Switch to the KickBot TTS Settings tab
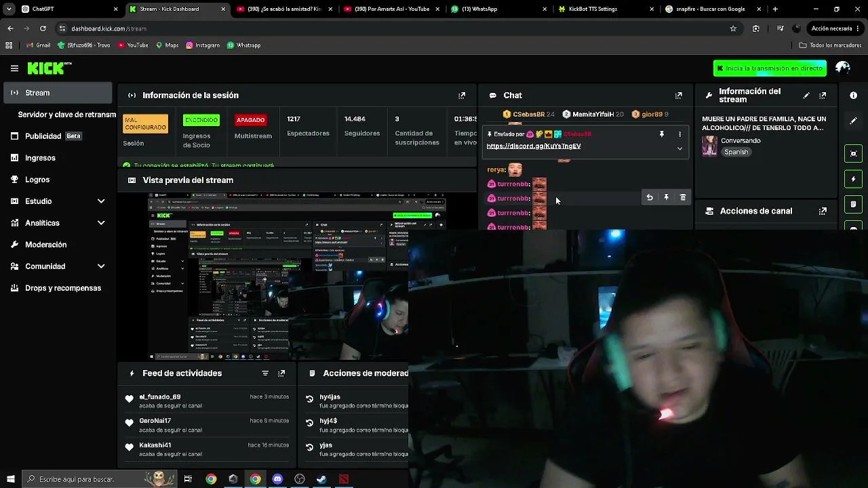868x488 pixels. pyautogui.click(x=605, y=9)
